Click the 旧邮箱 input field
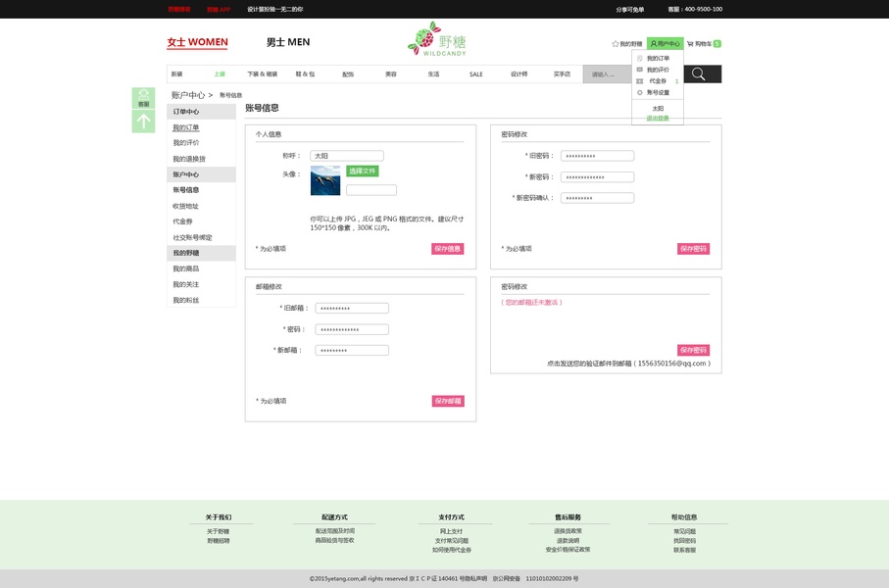This screenshot has height=588, width=889. coord(352,309)
